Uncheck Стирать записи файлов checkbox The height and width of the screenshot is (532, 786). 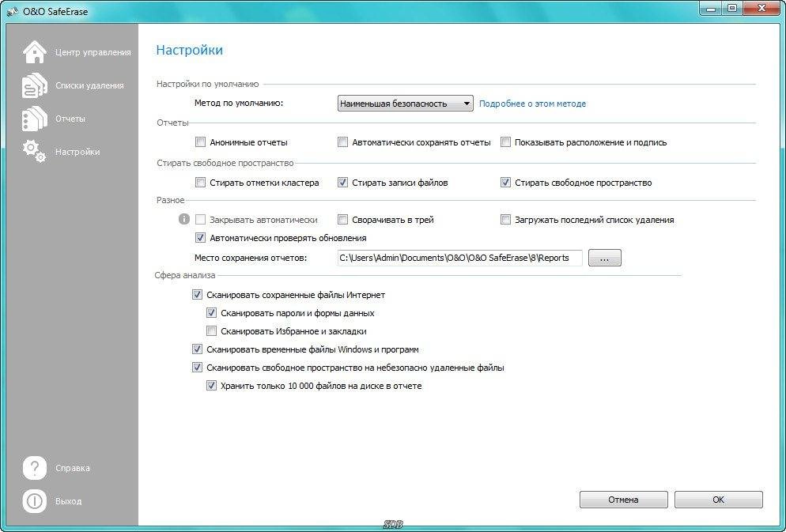(342, 183)
